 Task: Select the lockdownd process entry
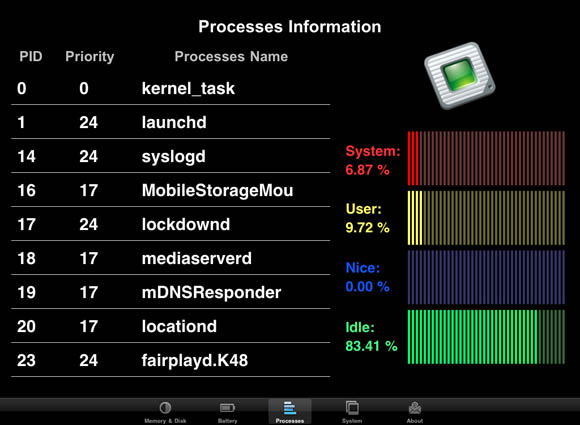(x=171, y=224)
